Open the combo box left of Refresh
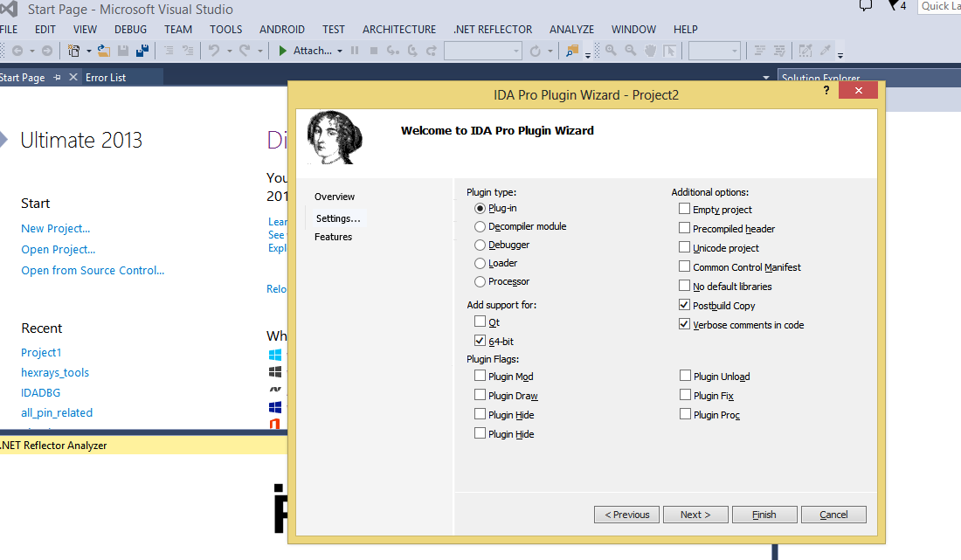The width and height of the screenshot is (961, 560). coord(483,51)
